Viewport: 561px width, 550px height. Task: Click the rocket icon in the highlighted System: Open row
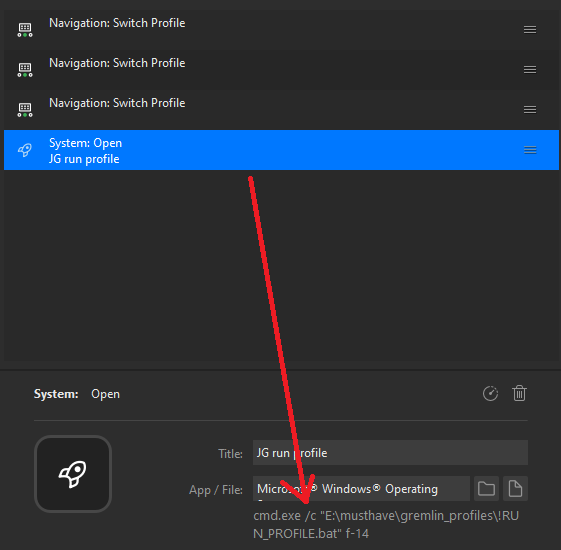point(25,150)
